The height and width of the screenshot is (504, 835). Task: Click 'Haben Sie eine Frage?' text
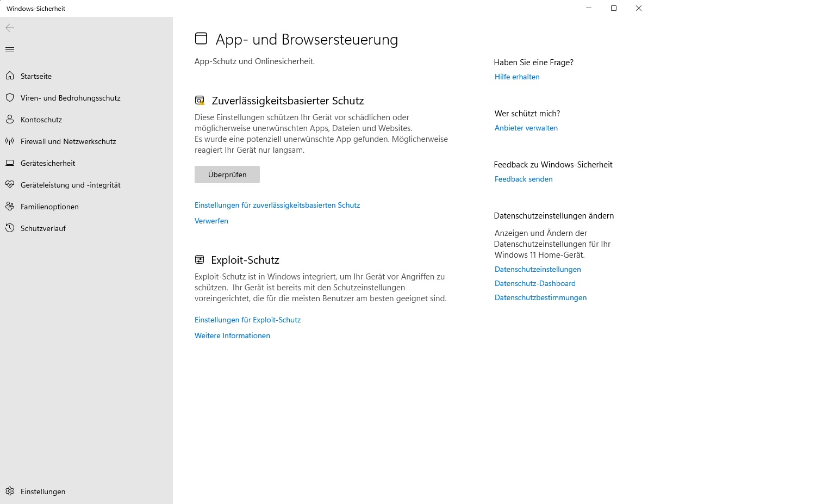click(533, 63)
